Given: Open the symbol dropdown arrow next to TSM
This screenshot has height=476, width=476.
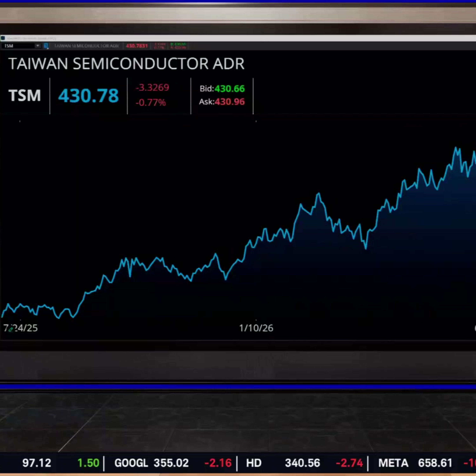Looking at the screenshot, I should tap(38, 46).
